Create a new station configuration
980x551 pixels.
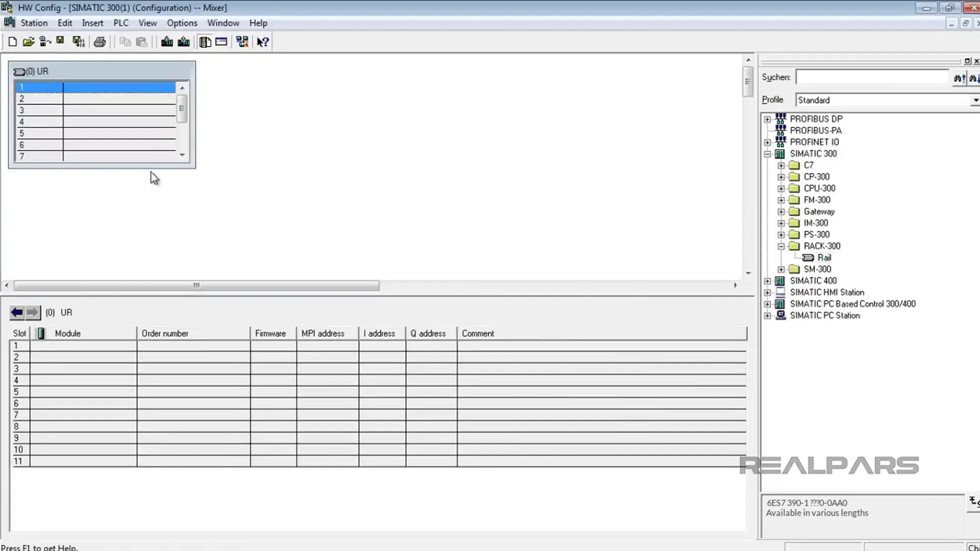(12, 41)
